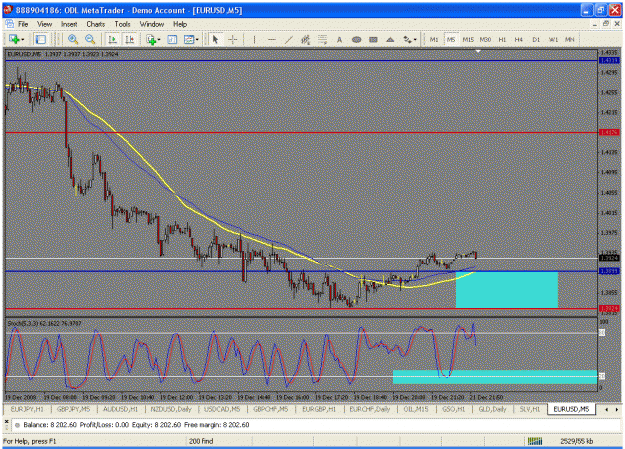Switch timeframe to M30

pyautogui.click(x=485, y=39)
